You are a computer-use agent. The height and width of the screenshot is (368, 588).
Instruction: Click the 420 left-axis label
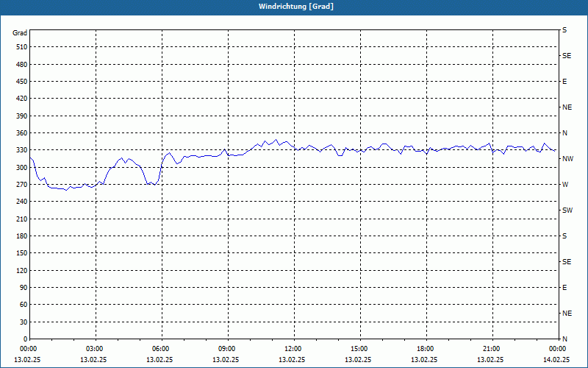pyautogui.click(x=22, y=99)
